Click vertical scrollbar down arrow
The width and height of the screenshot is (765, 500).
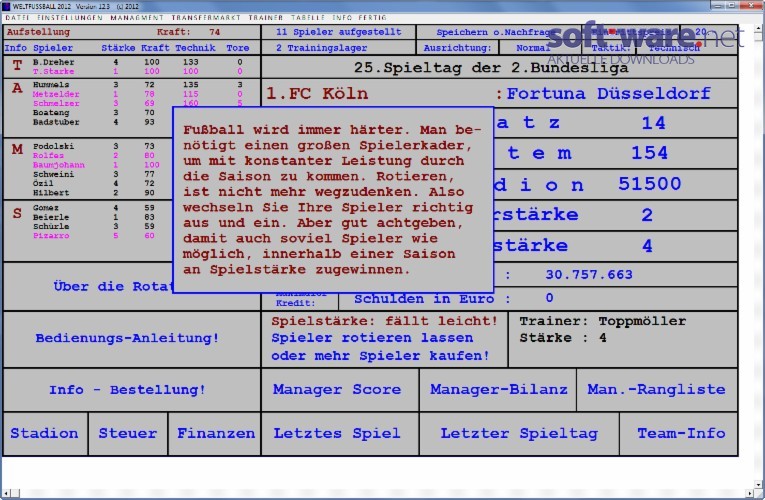click(760, 485)
